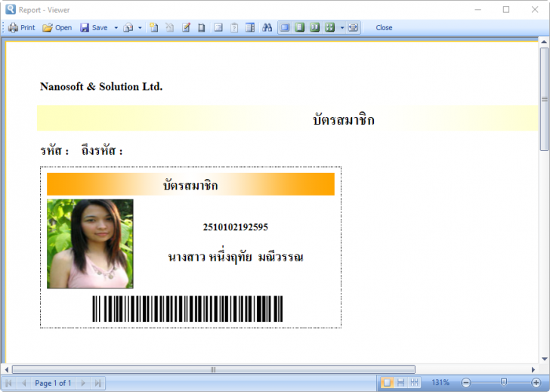Go to the previous page
Image resolution: width=550 pixels, height=392 pixels.
pos(23,383)
